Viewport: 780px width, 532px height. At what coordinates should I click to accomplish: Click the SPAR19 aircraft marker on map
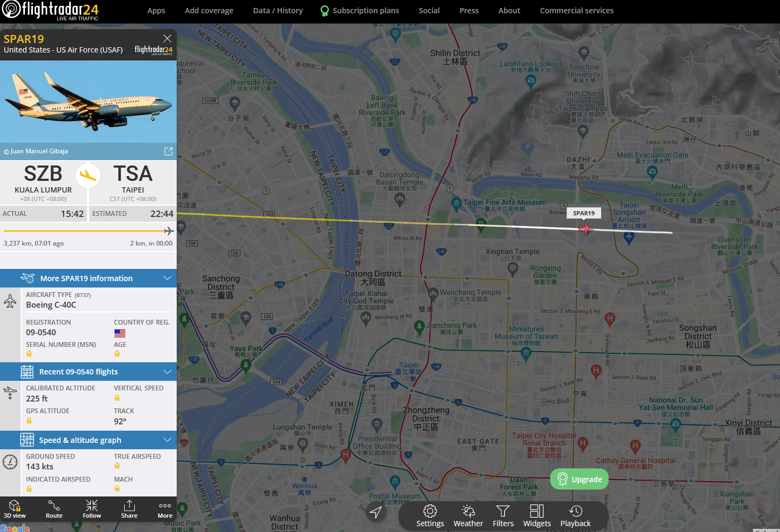(x=585, y=228)
